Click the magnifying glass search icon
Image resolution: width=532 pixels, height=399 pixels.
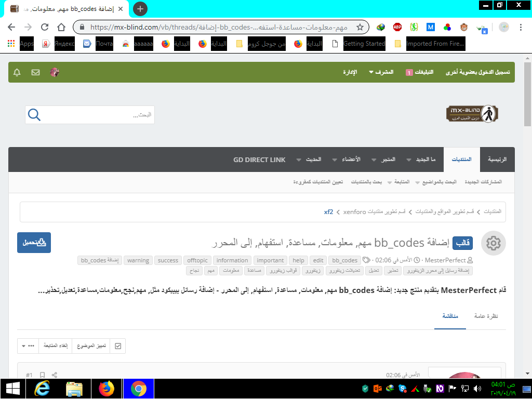coord(34,115)
